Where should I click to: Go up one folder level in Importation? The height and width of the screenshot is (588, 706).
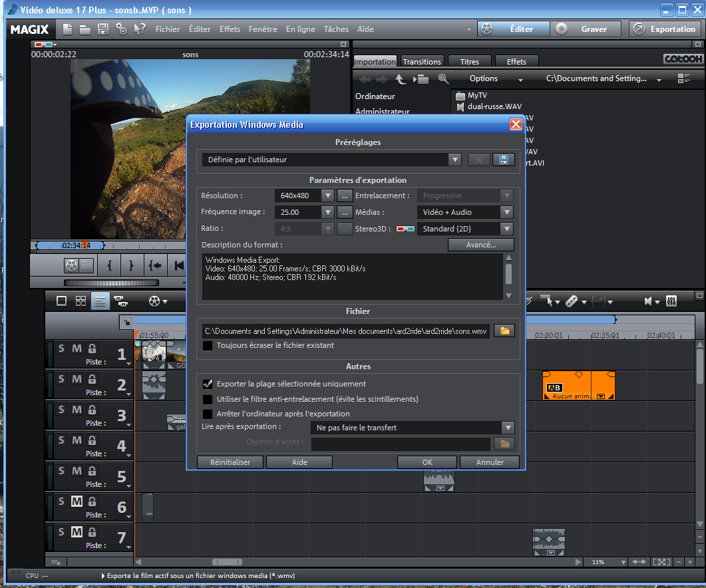[x=401, y=79]
